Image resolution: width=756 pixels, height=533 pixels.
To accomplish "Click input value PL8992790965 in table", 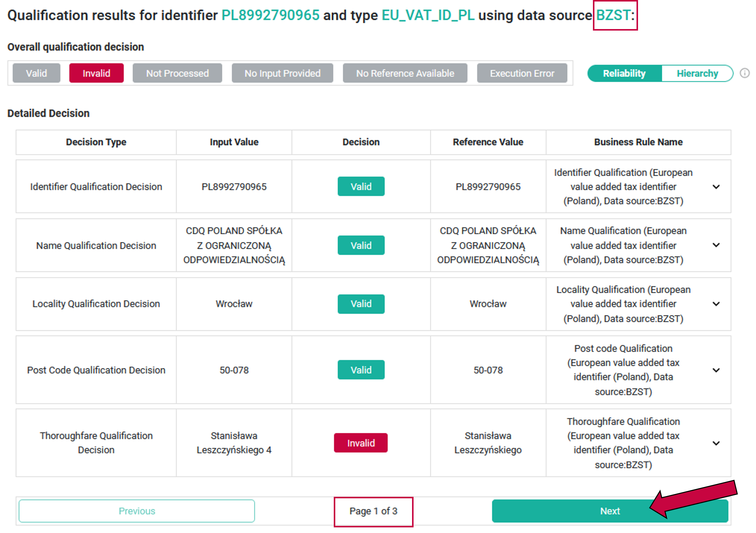I will pyautogui.click(x=234, y=187).
